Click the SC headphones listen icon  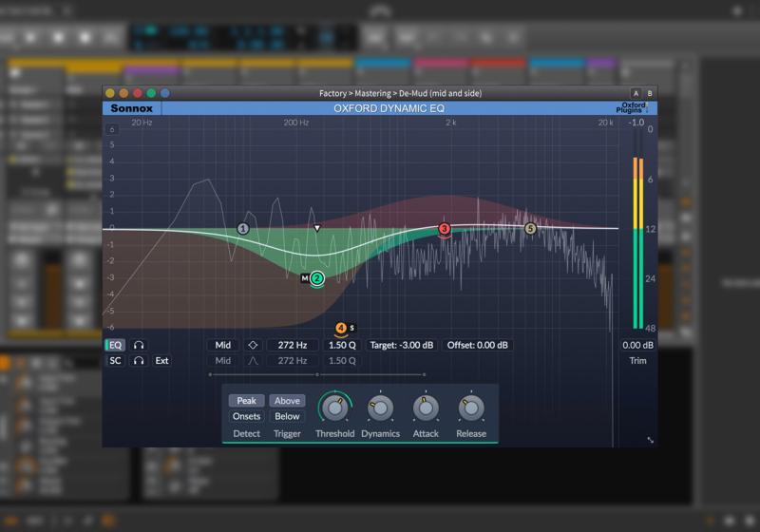[x=139, y=361]
